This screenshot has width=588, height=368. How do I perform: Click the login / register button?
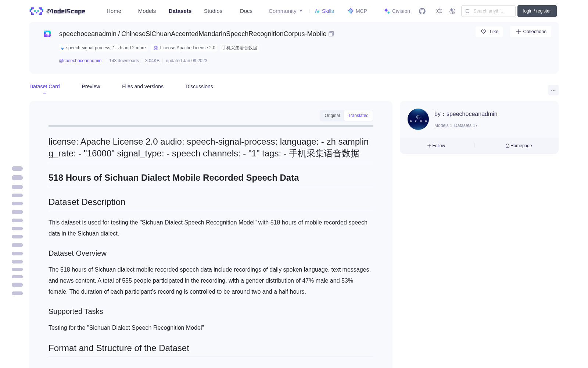(537, 11)
